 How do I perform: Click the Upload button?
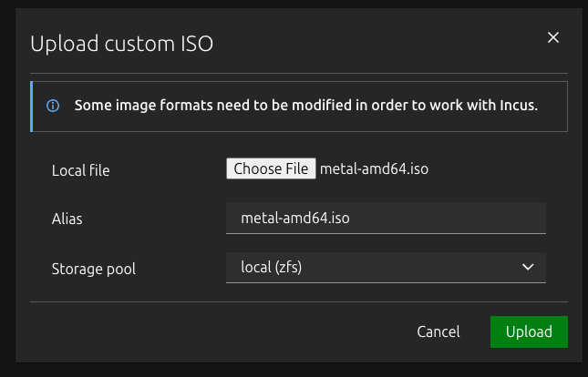(529, 331)
